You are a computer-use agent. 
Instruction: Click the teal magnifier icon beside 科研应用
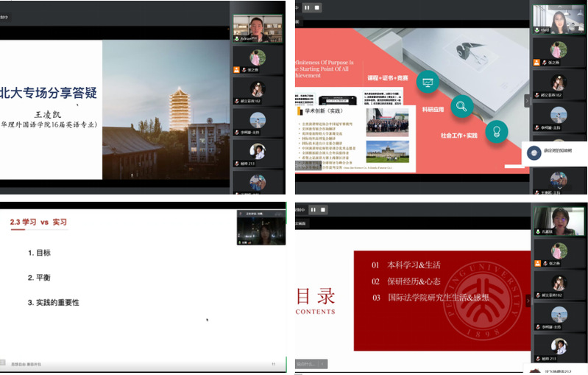coord(461,107)
